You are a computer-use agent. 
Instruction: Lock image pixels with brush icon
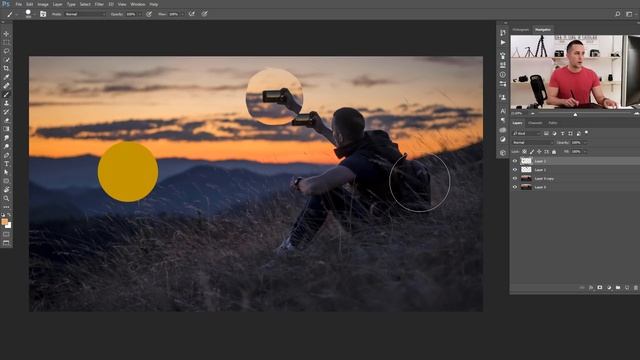pyautogui.click(x=532, y=152)
